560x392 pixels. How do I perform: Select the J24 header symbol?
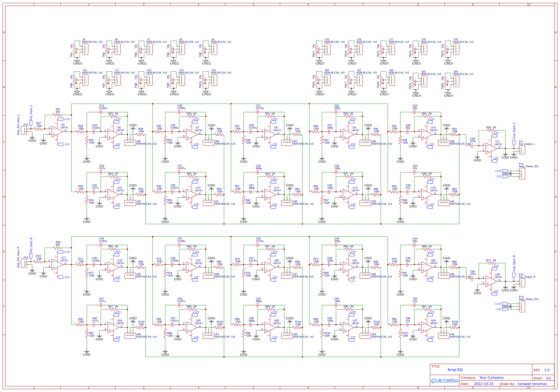coord(456,81)
